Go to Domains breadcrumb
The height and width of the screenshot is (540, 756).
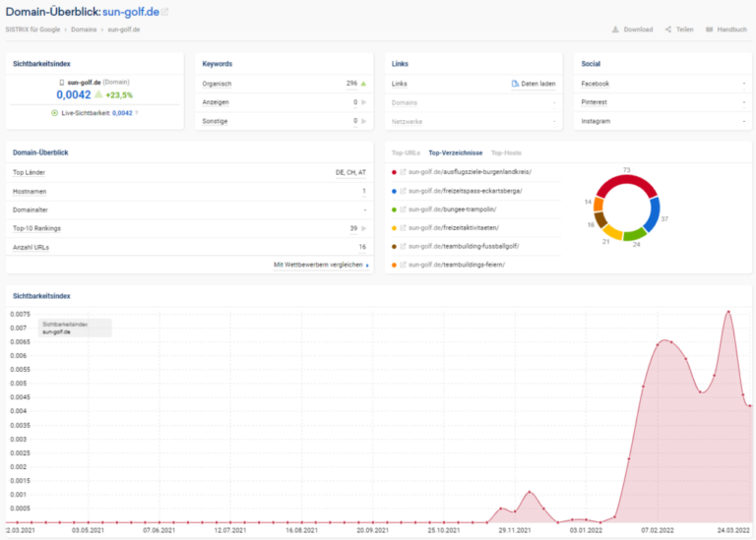[84, 30]
